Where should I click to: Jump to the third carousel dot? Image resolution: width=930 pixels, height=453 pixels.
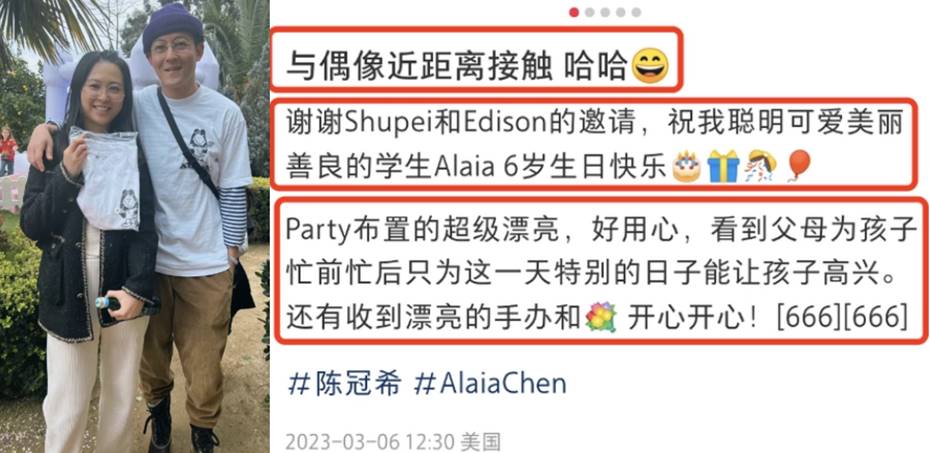[604, 12]
